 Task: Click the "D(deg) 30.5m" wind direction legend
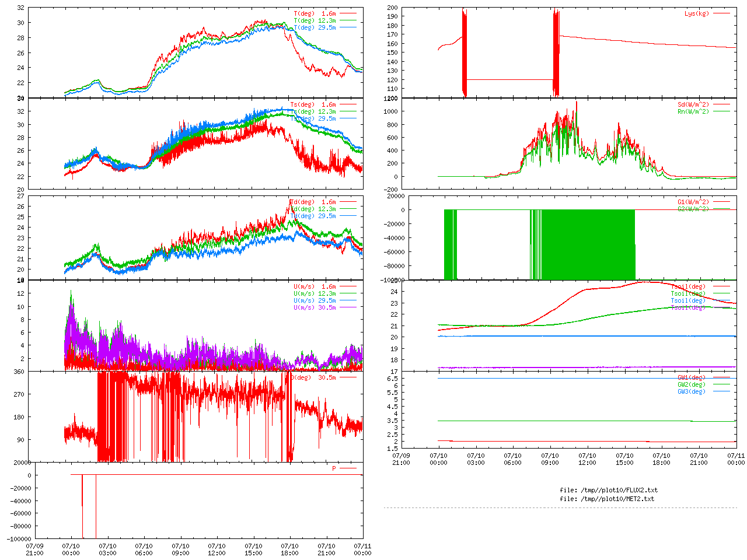pyautogui.click(x=313, y=377)
